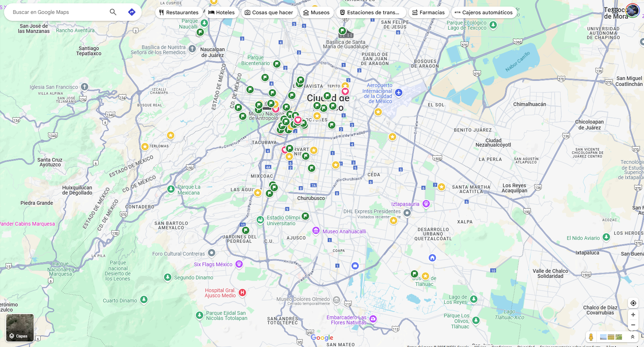Click the El Nido Aviario marker
This screenshot has width=644, height=347.
pyautogui.click(x=606, y=237)
